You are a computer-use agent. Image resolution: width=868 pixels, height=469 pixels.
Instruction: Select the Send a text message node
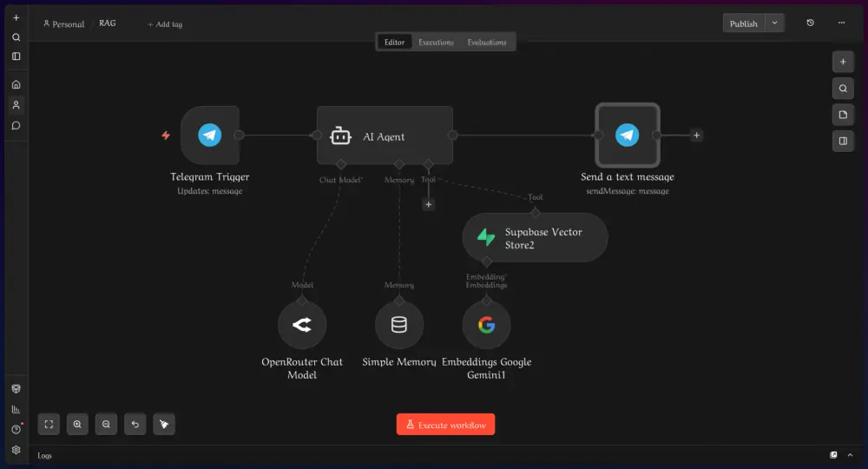(628, 135)
